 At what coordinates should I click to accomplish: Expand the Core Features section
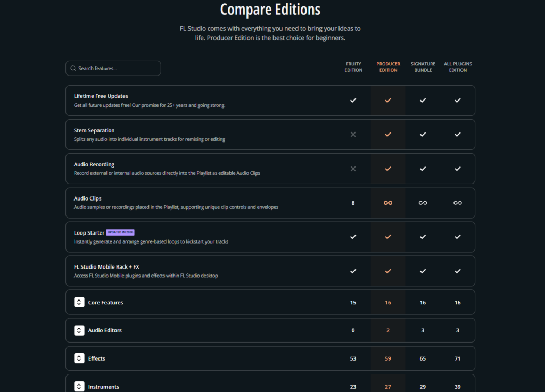(x=79, y=302)
